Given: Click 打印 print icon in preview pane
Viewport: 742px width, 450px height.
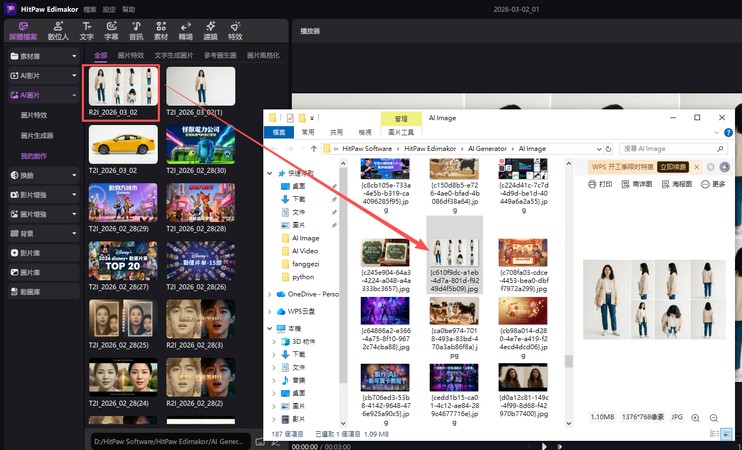Looking at the screenshot, I should tap(600, 184).
